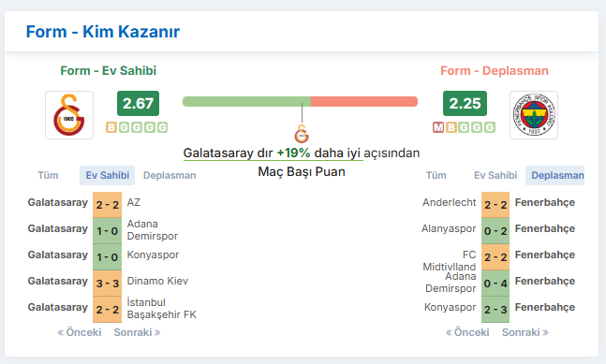Go to Önceki page for Galatasaray matches

tap(80, 332)
